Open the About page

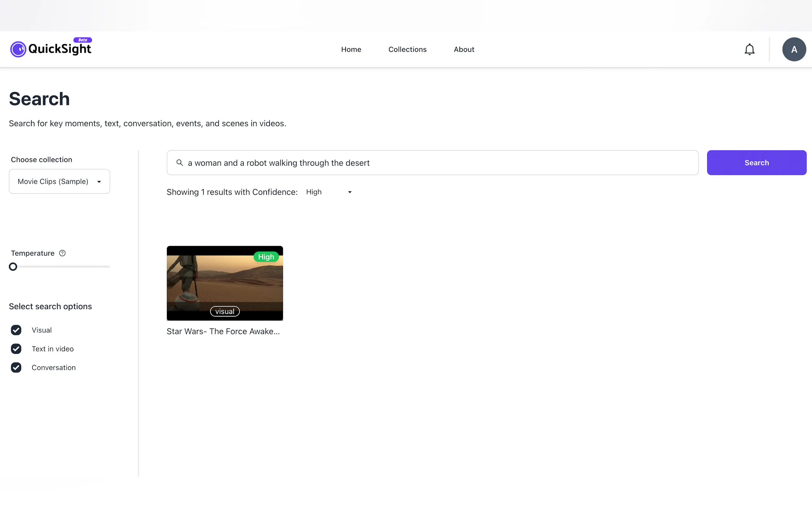point(464,49)
